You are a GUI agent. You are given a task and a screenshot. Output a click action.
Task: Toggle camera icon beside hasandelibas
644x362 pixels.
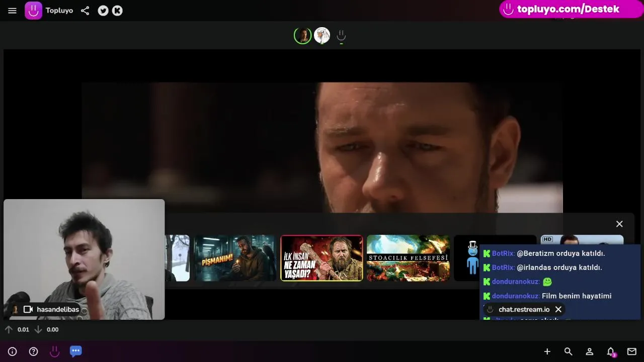click(28, 309)
